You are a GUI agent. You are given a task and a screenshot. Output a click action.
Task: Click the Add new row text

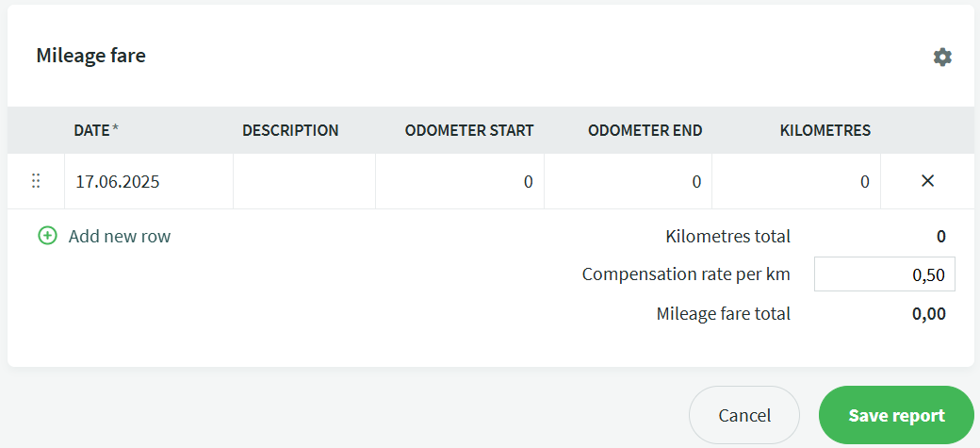coord(120,237)
